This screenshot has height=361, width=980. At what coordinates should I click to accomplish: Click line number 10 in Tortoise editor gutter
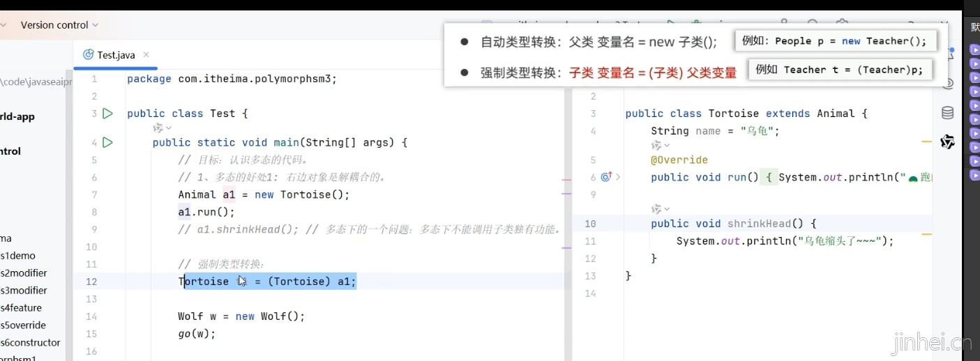(x=591, y=224)
